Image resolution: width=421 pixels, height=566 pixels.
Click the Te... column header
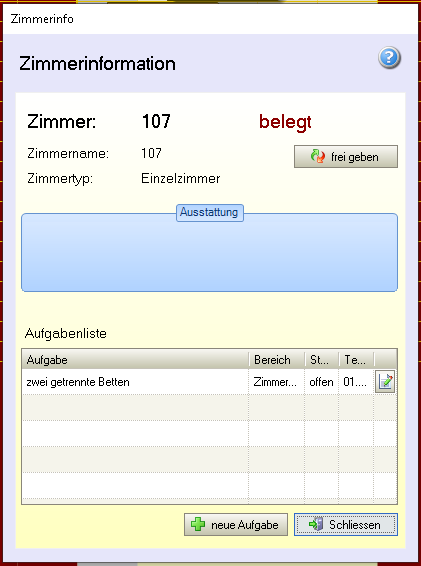coord(356,360)
